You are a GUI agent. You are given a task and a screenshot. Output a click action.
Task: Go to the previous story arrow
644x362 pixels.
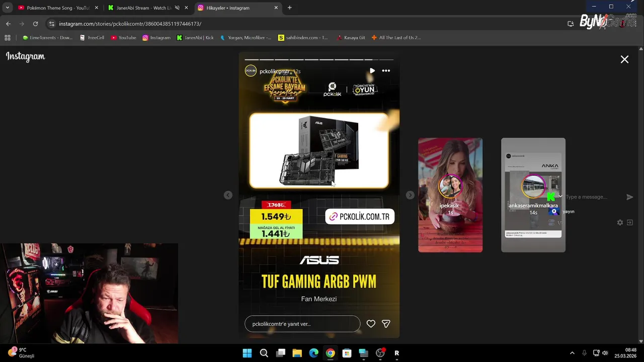[x=228, y=195]
